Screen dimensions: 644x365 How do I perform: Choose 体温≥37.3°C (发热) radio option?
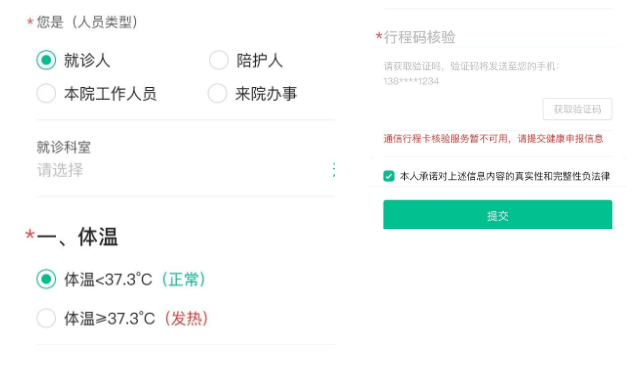coord(46,318)
